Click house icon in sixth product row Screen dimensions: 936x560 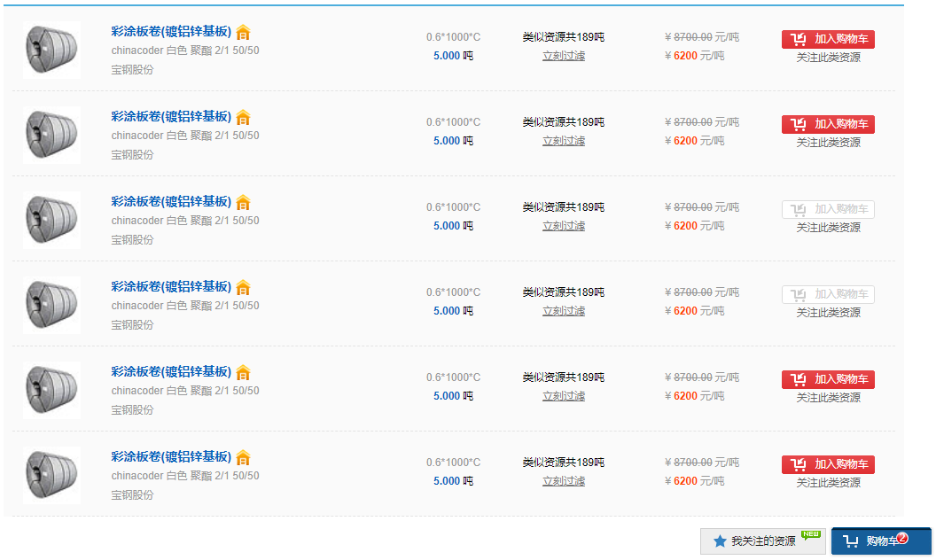[243, 457]
